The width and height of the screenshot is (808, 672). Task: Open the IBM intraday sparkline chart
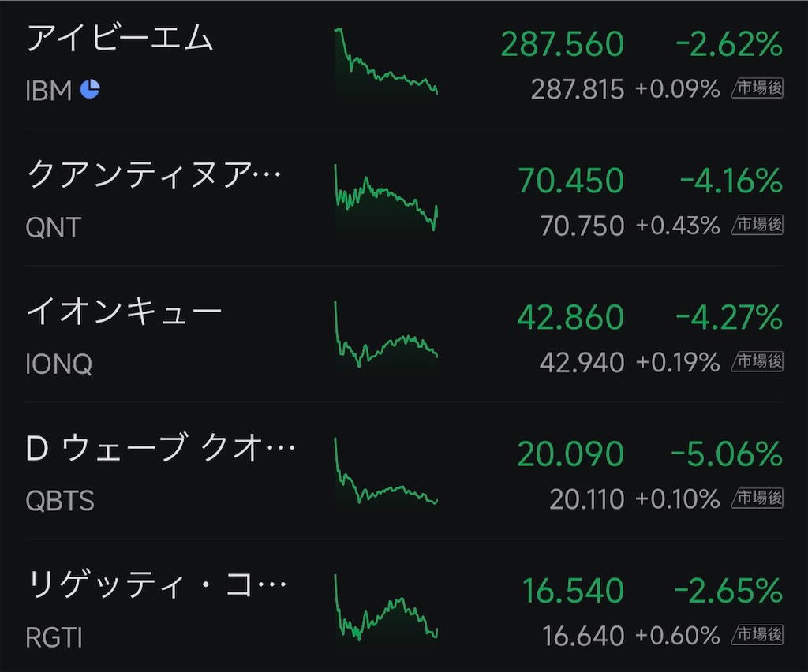[x=386, y=62]
